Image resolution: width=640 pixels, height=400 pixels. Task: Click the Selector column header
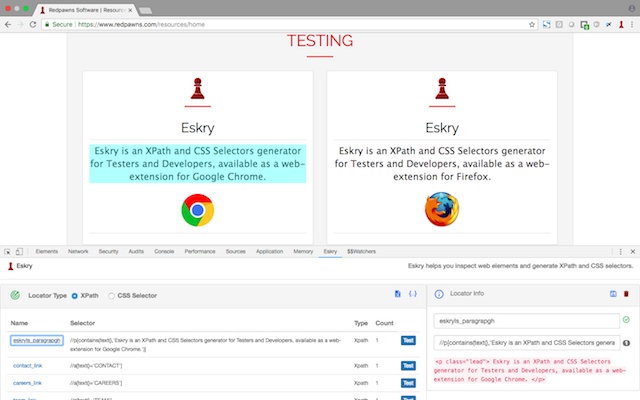(x=82, y=323)
